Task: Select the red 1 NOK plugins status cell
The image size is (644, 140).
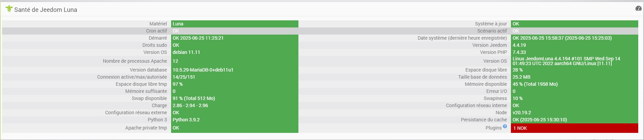Action: tap(574, 128)
